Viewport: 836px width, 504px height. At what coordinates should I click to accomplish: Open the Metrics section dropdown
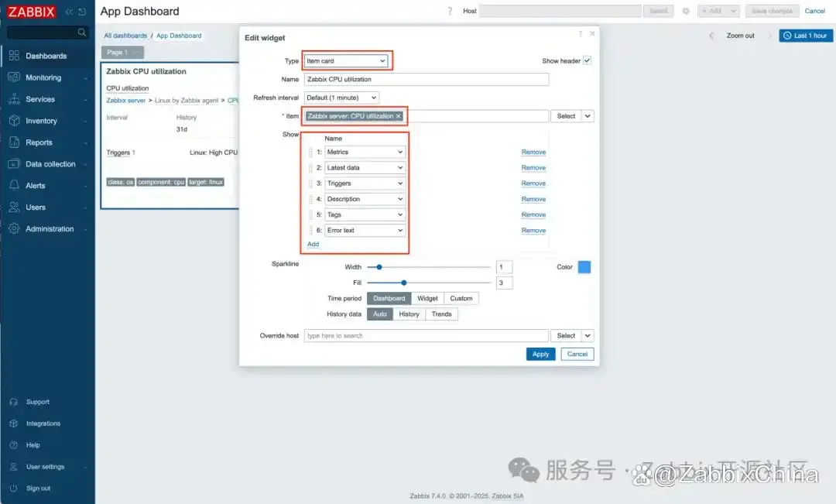[365, 152]
